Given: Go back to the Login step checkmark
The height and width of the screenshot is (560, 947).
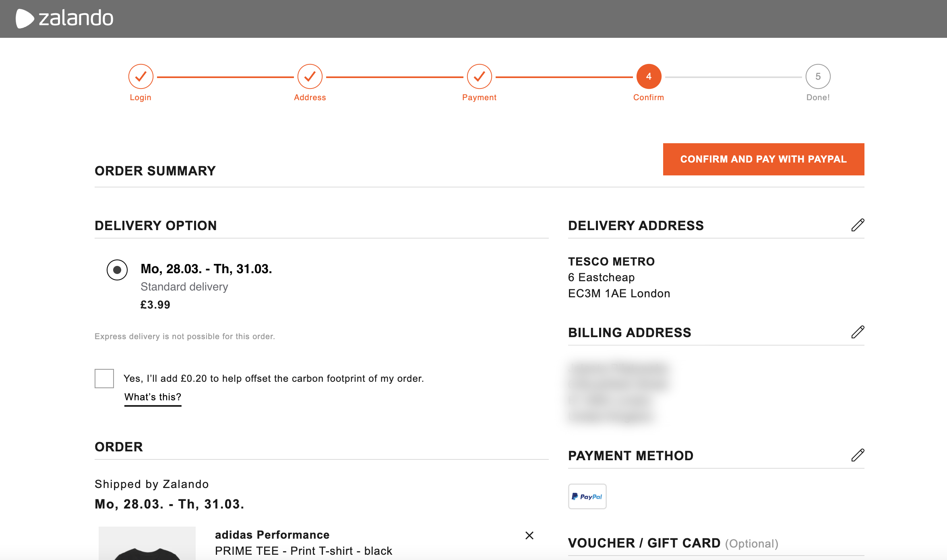Looking at the screenshot, I should point(141,76).
